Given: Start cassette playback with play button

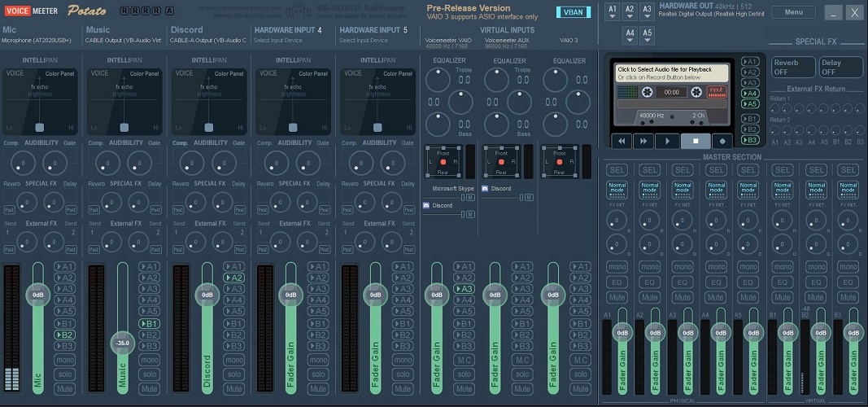Looking at the screenshot, I should click(x=667, y=141).
